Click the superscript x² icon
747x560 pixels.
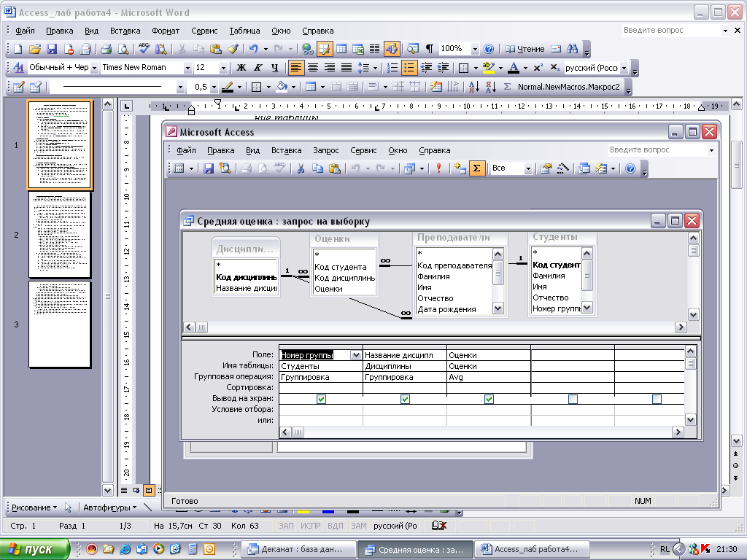coord(538,68)
